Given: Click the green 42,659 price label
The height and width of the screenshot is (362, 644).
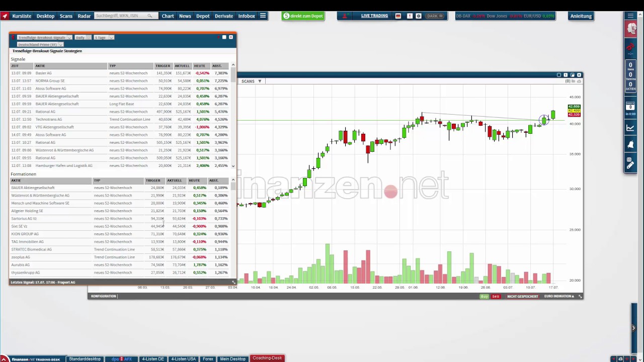Looking at the screenshot, I should [574, 107].
